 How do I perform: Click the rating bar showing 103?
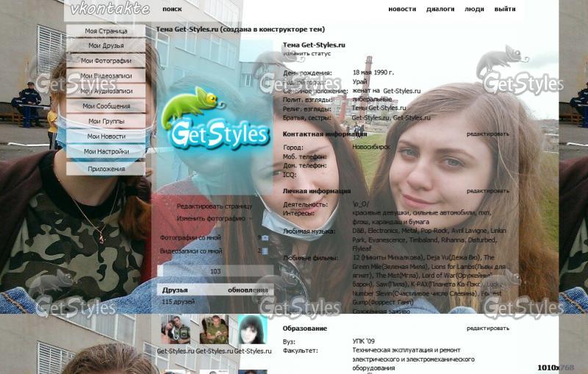tap(215, 271)
